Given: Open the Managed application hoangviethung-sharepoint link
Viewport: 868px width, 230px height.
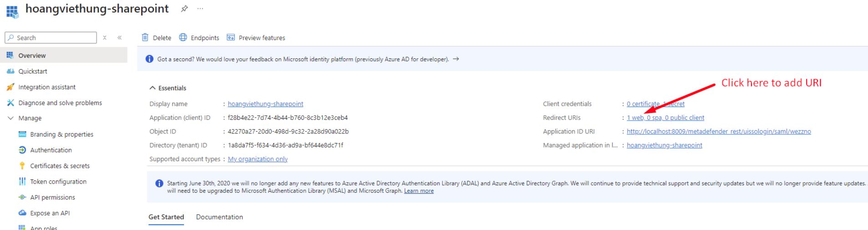Looking at the screenshot, I should [x=664, y=145].
